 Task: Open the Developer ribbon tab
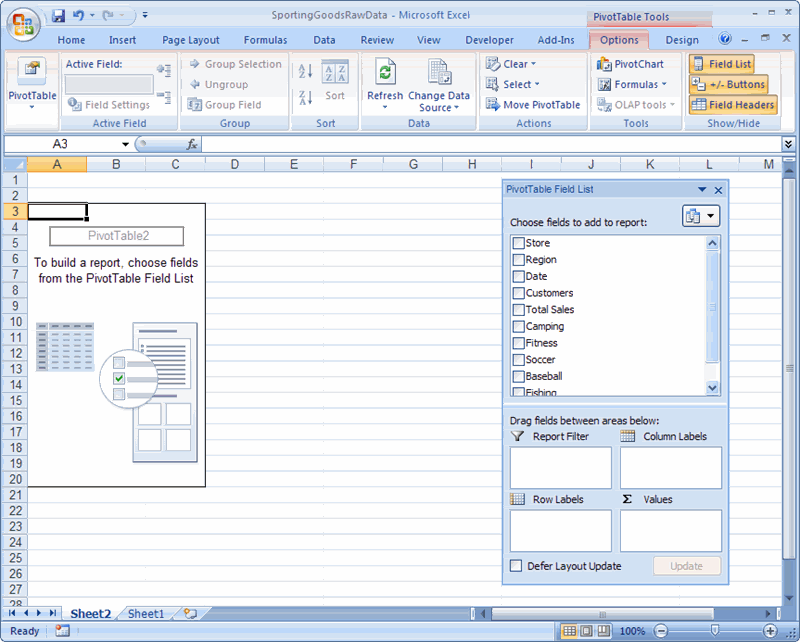(x=489, y=40)
